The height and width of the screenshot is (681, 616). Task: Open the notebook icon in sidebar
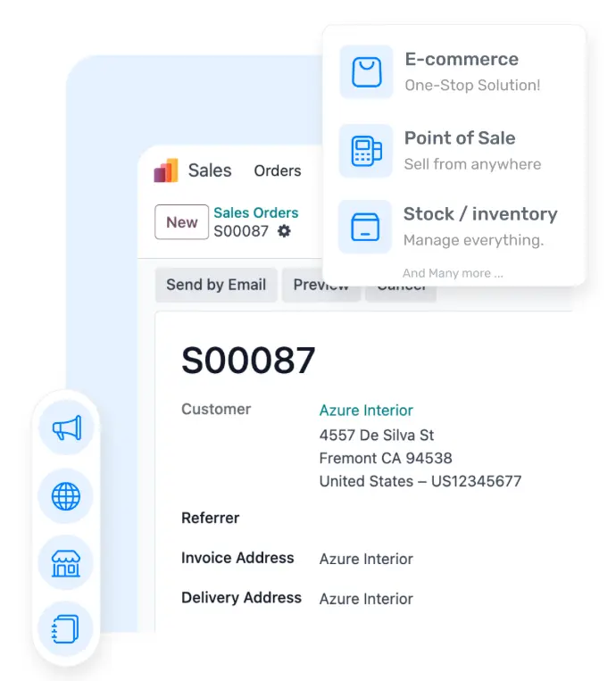click(65, 629)
